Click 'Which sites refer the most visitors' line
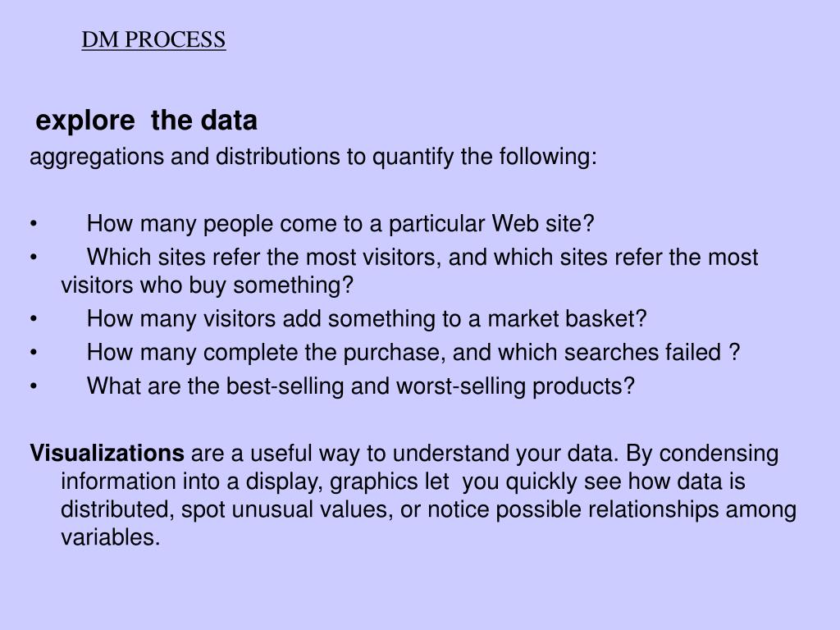 click(422, 257)
